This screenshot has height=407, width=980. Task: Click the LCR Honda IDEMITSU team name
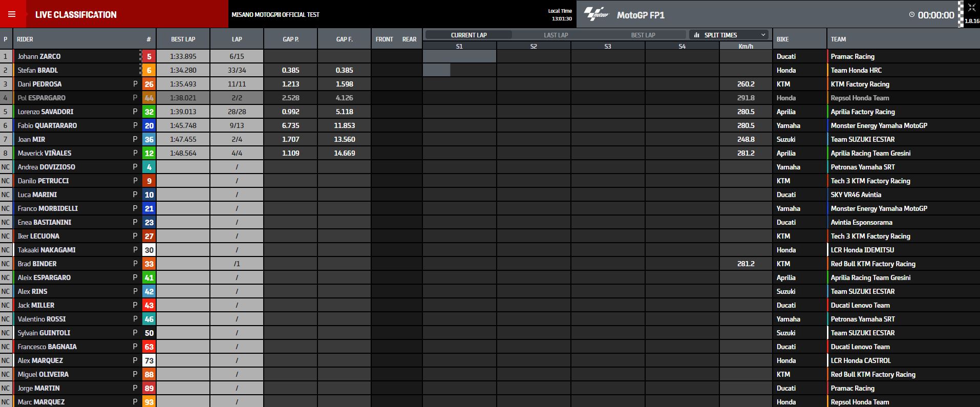(x=862, y=250)
